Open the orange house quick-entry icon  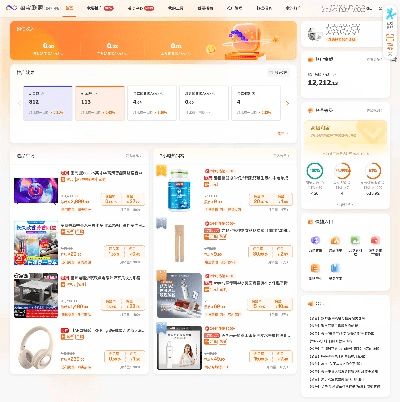pos(335,240)
